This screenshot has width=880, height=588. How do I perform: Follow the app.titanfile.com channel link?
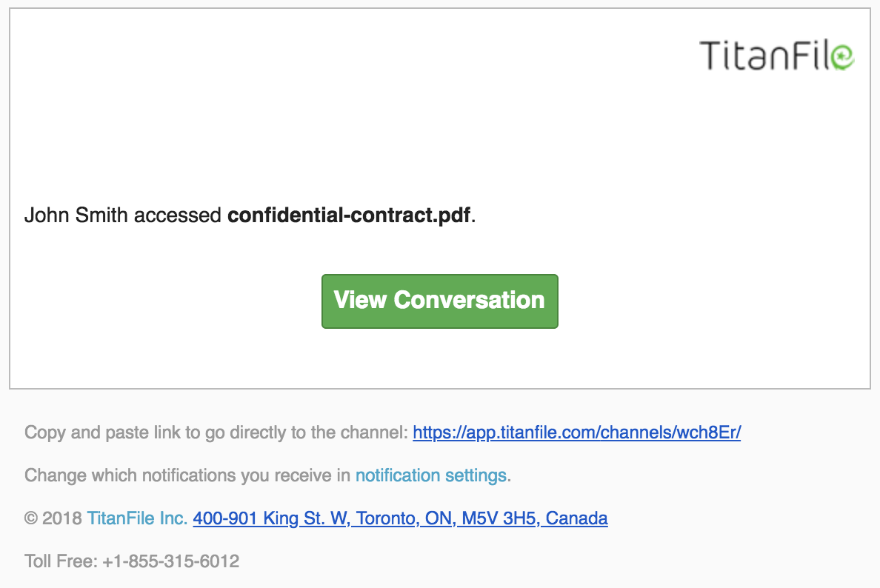(x=577, y=432)
